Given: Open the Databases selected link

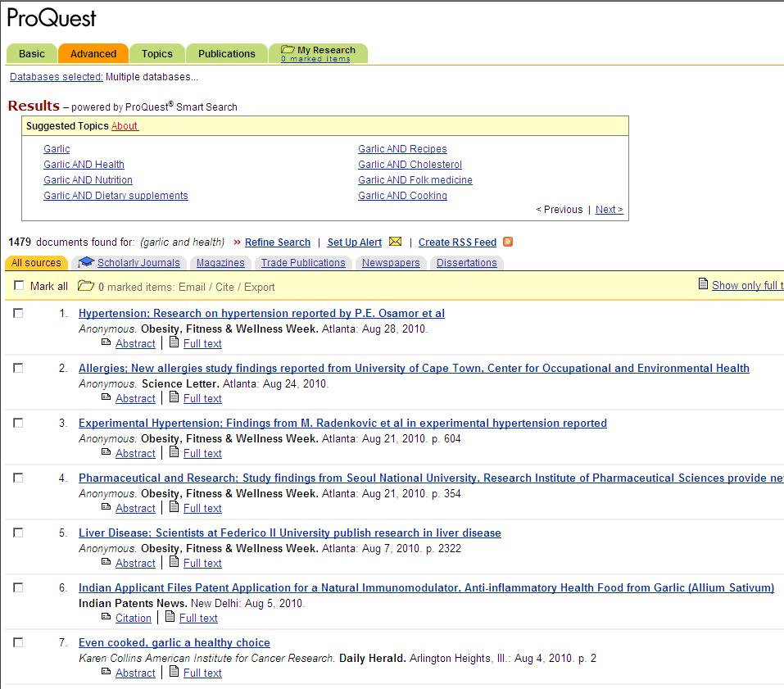Looking at the screenshot, I should click(x=57, y=76).
